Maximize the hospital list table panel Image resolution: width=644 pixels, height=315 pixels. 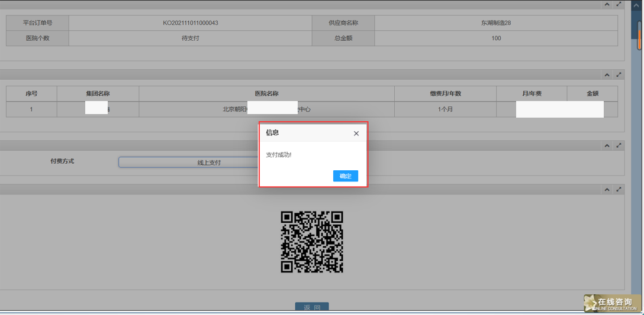coord(619,74)
